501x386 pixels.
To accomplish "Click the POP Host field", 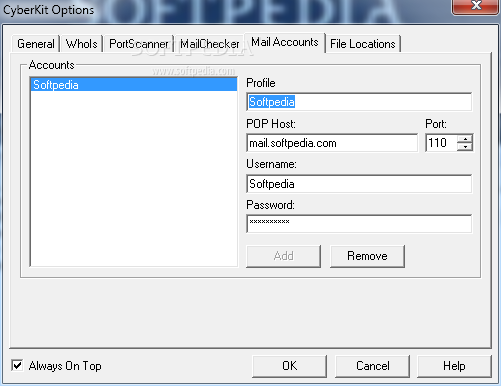I will 332,143.
